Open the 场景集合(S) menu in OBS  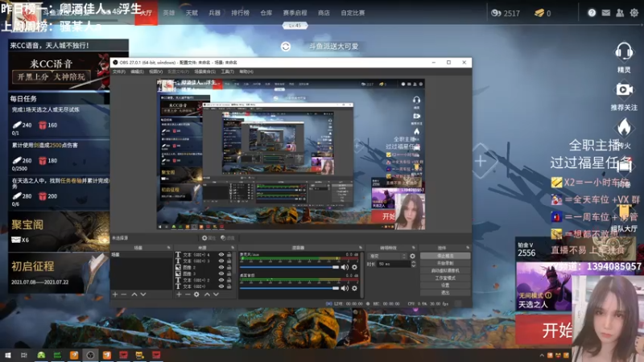pyautogui.click(x=204, y=72)
